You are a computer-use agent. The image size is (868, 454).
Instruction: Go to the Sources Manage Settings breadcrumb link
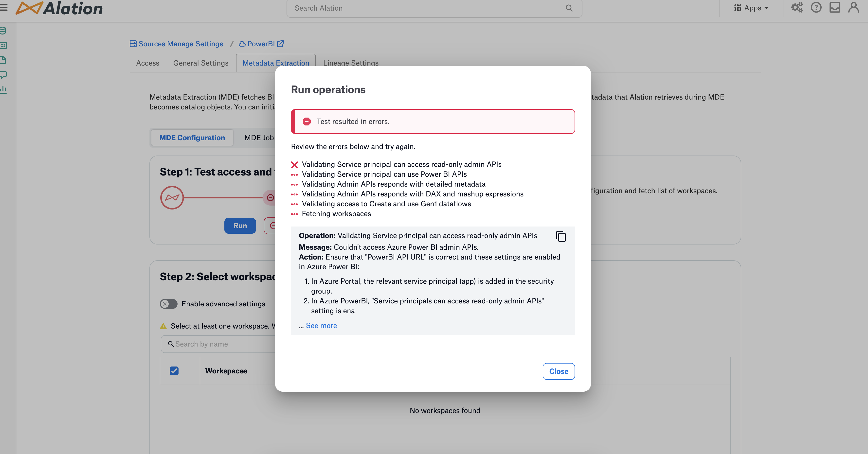coord(180,44)
